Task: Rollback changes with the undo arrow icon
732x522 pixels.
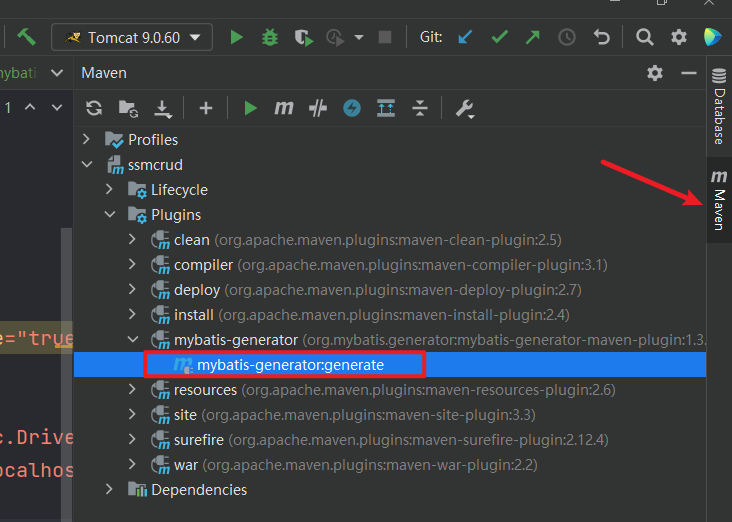Action: (601, 37)
